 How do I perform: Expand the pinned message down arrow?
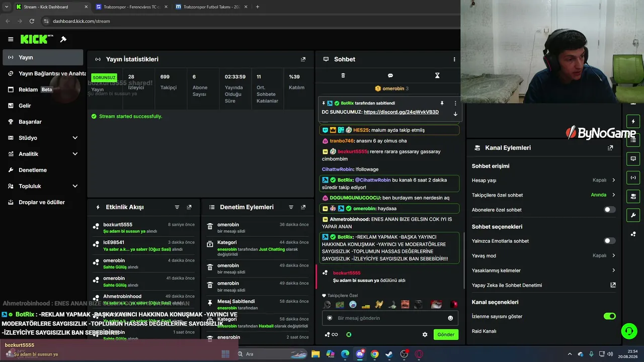[455, 114]
